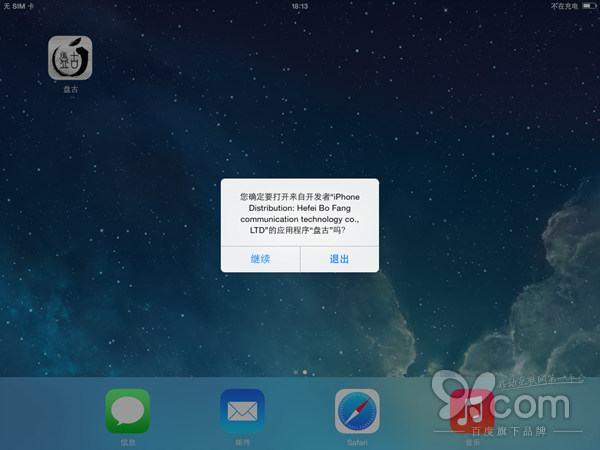Tap the 继续 (Continue) button in the dialog
Image resolution: width=600 pixels, height=450 pixels.
point(260,259)
